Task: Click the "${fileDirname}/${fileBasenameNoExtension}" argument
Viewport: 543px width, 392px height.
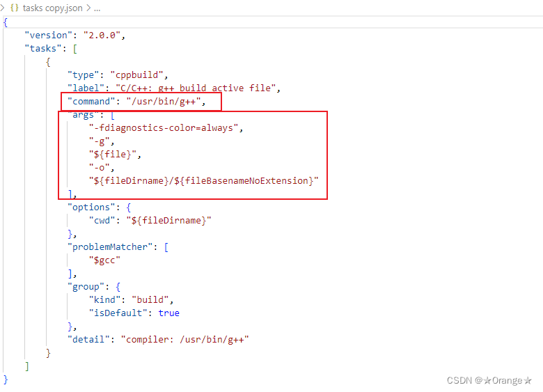Action: coord(203,181)
